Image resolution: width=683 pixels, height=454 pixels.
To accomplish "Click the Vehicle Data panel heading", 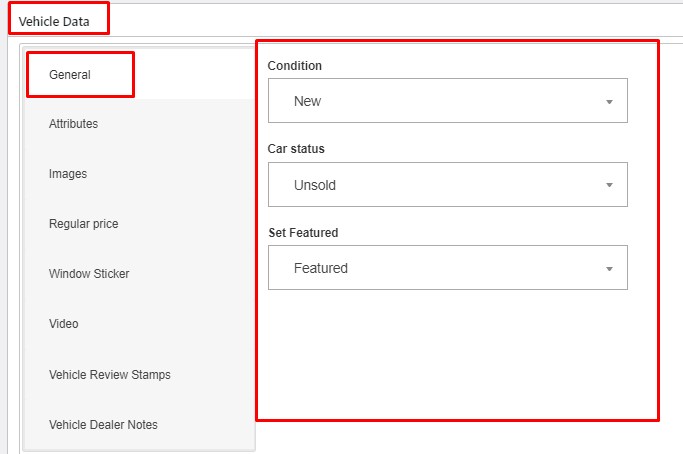I will pos(60,20).
